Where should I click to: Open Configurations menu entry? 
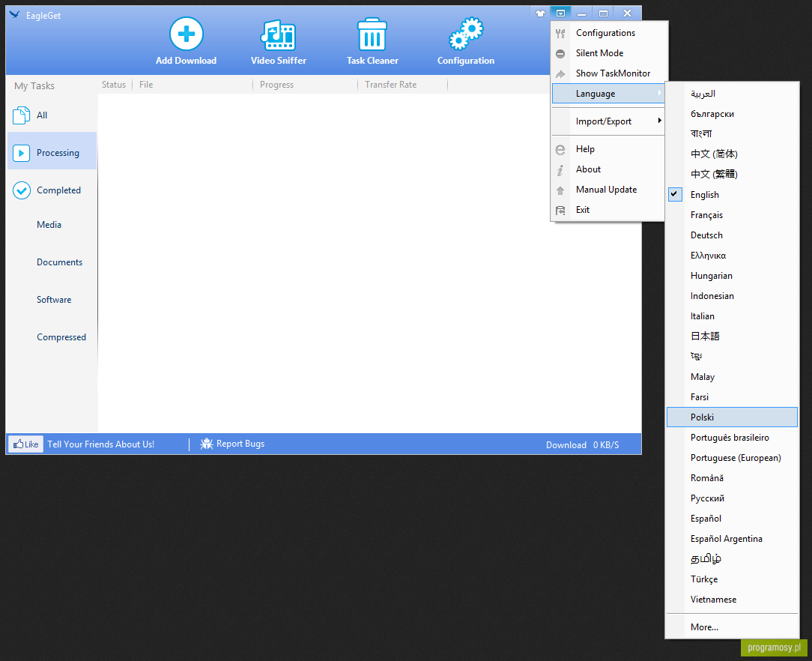pos(608,33)
